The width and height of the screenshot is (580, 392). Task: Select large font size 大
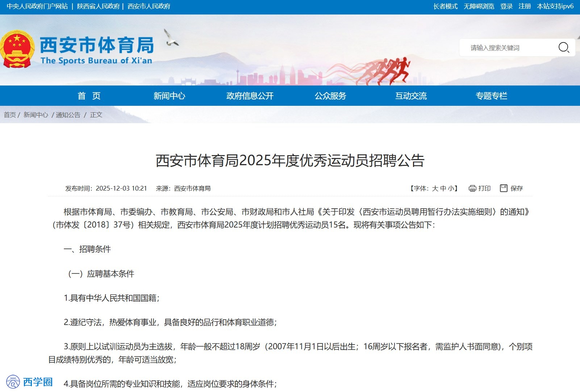[435, 188]
